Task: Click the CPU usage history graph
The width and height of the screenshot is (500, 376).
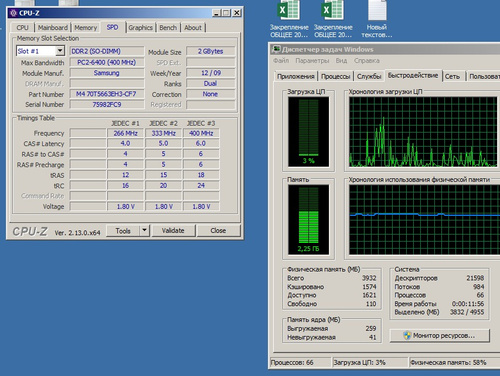Action: click(x=423, y=132)
